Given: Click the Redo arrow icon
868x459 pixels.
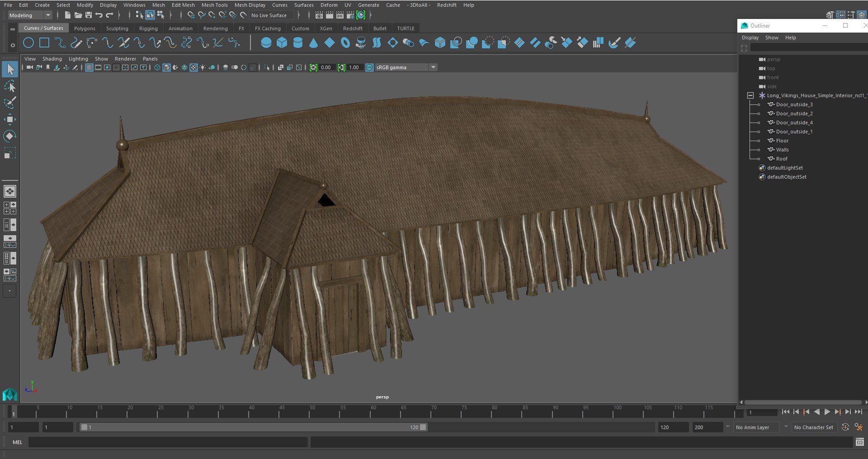Looking at the screenshot, I should 109,15.
